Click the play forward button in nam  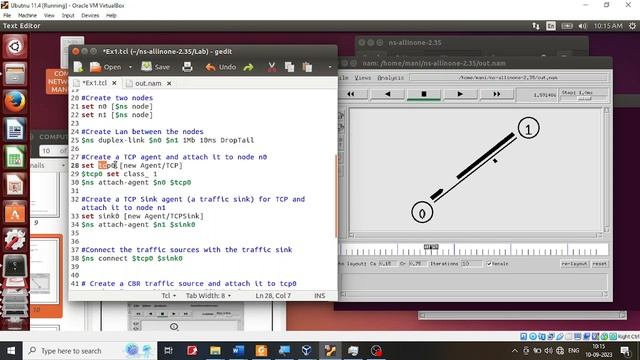click(460, 94)
